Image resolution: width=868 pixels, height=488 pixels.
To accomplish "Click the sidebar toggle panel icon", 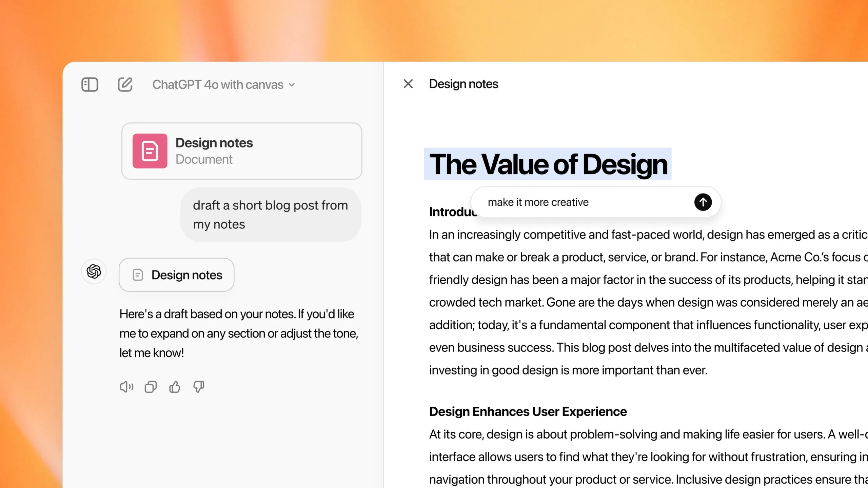I will [90, 84].
